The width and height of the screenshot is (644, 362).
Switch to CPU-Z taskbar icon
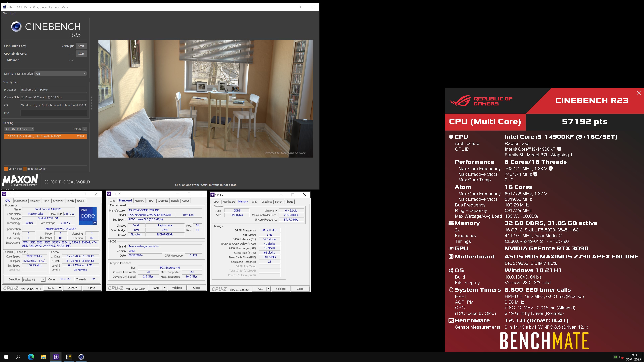[x=56, y=357]
